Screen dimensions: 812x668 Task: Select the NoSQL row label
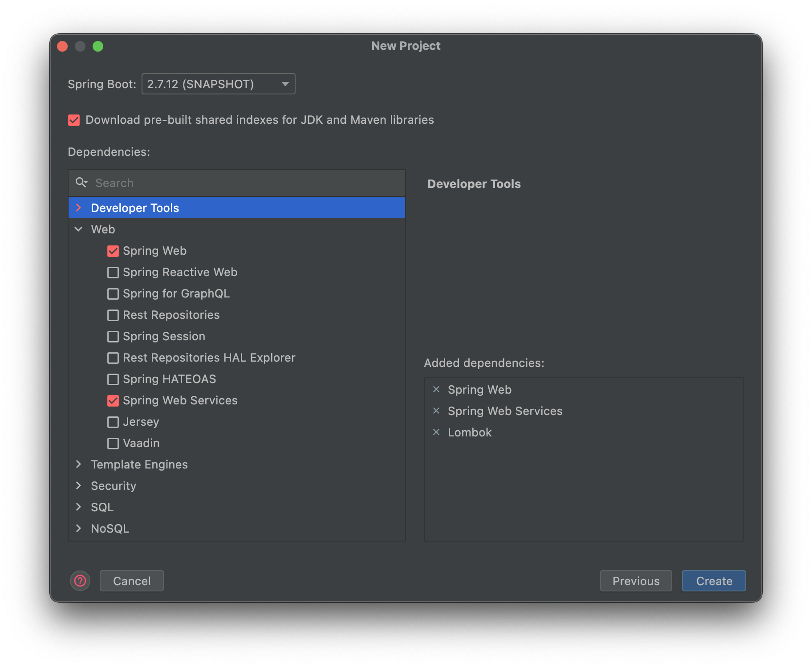110,528
